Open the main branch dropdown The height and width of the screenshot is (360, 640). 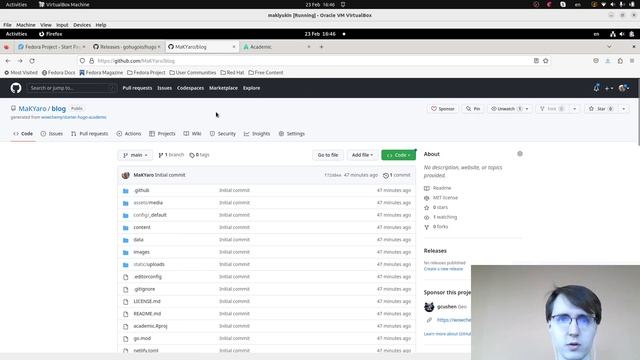pos(135,155)
